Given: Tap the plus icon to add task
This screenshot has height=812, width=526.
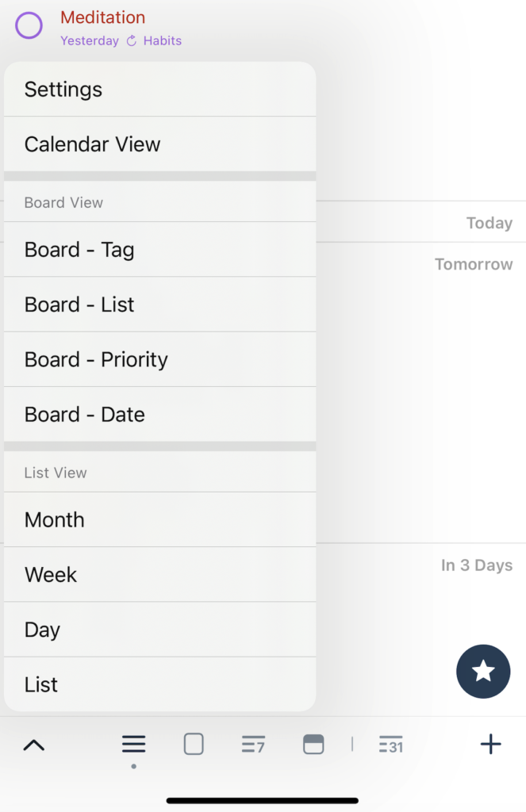Looking at the screenshot, I should pyautogui.click(x=490, y=744).
